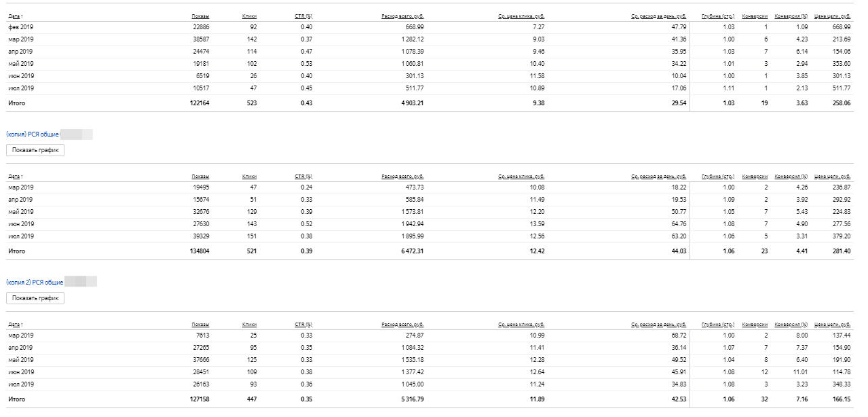868x417 pixels.
Task: Sort by "Цена цели, руб." in the (копия 2) РСЯ общие table
Action: click(x=833, y=325)
